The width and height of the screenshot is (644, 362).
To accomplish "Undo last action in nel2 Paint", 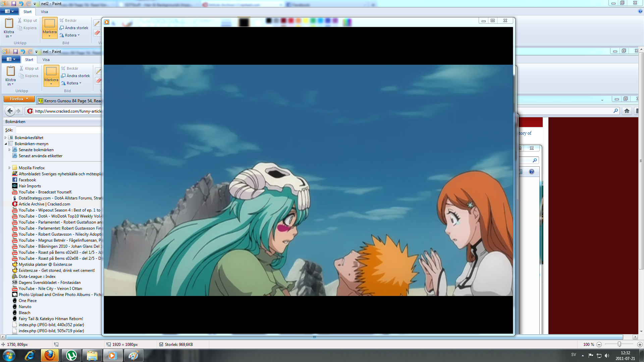I will click(21, 4).
